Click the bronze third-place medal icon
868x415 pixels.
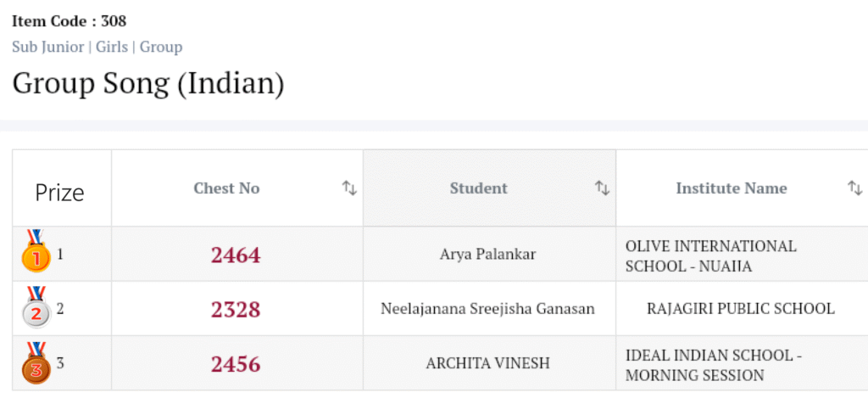pos(36,363)
